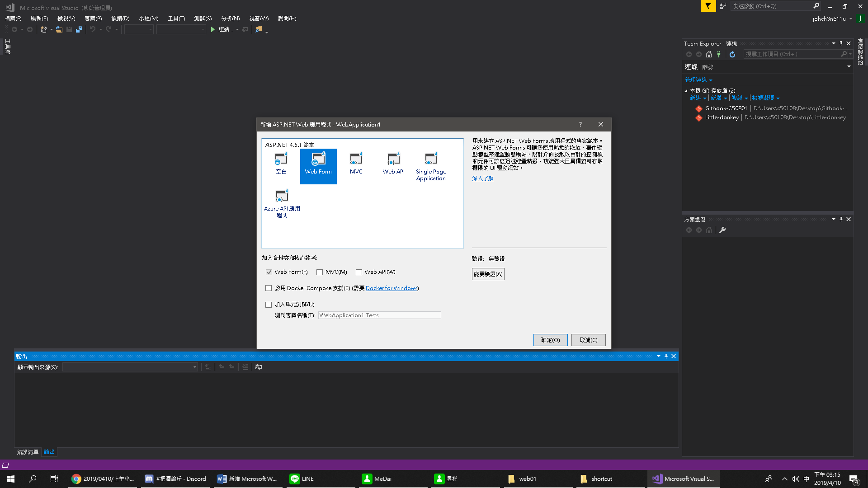Click the notifications flag icon

coord(708,6)
